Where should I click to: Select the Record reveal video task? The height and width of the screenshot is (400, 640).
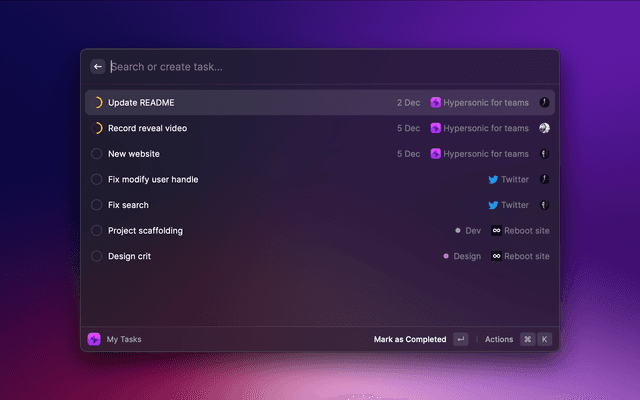pos(147,128)
